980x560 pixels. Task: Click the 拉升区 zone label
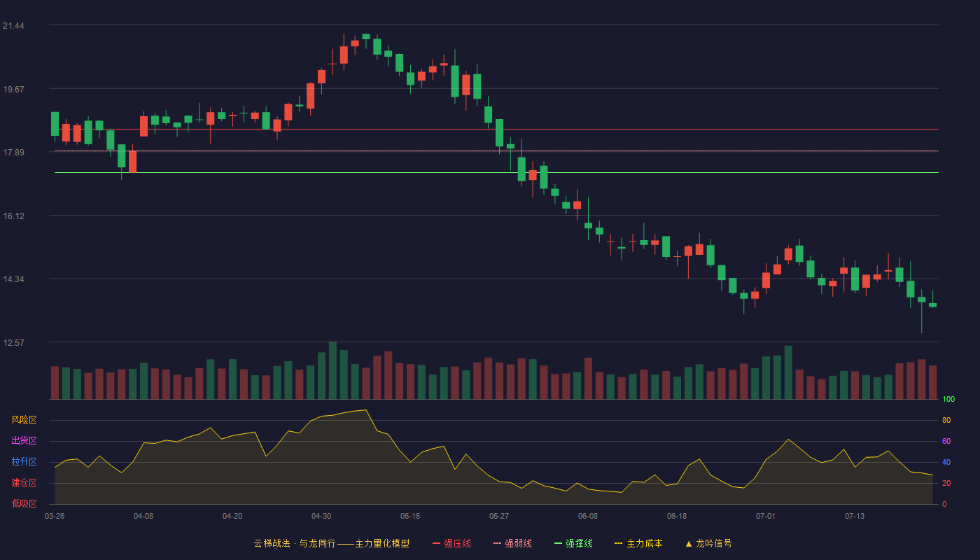click(24, 462)
